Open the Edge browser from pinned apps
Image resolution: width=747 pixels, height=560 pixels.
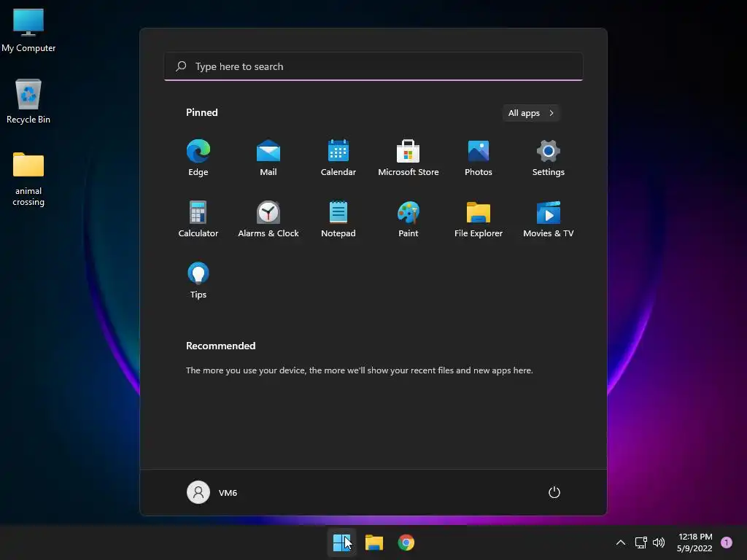(x=198, y=157)
